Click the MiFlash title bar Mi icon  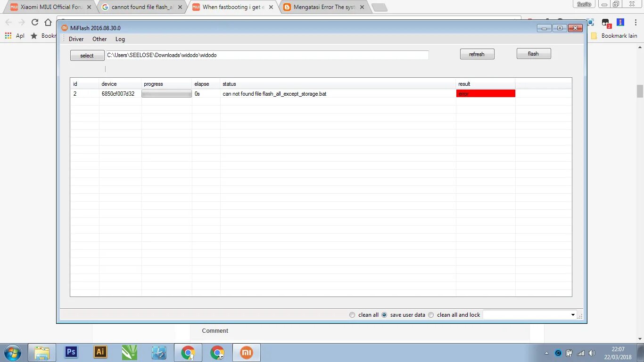coord(65,28)
